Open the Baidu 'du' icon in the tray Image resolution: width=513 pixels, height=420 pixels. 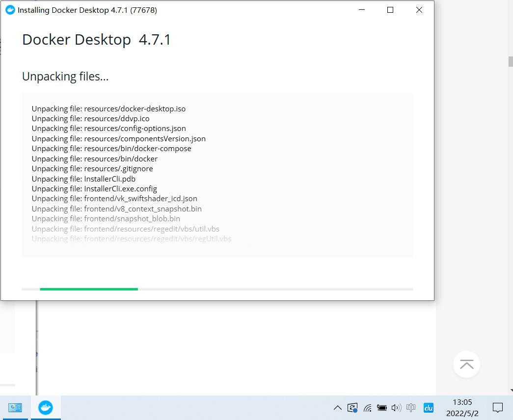[x=429, y=408]
